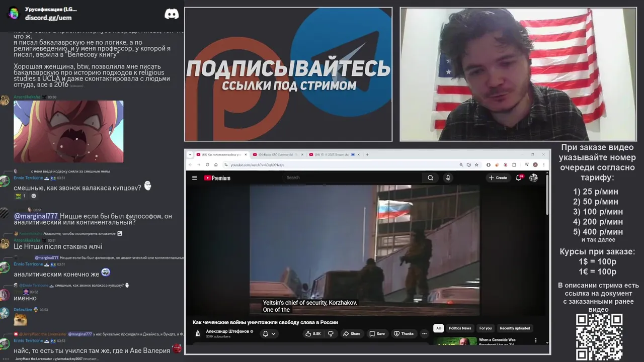
Task: Click message 'Це Нітши після ставна млчі'
Action: [58, 246]
